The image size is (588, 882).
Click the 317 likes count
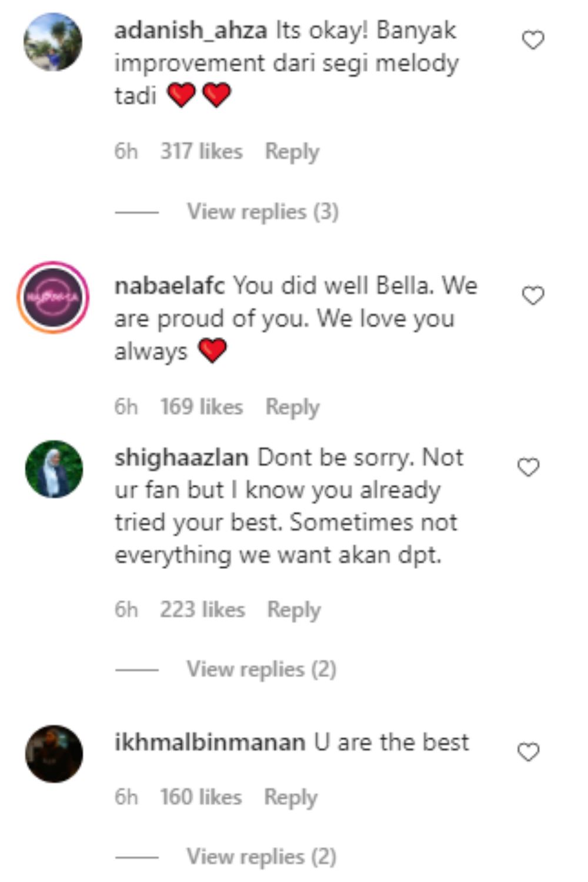pos(201,151)
